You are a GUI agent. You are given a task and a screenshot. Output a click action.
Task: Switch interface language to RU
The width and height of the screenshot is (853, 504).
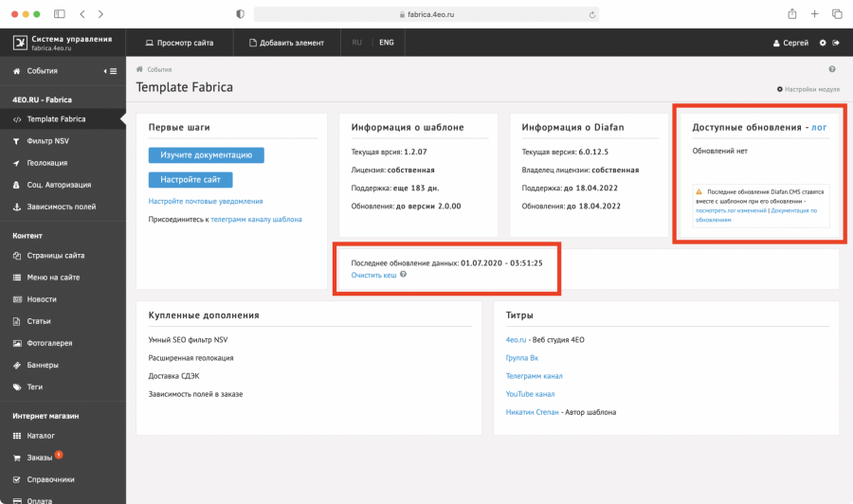point(357,43)
